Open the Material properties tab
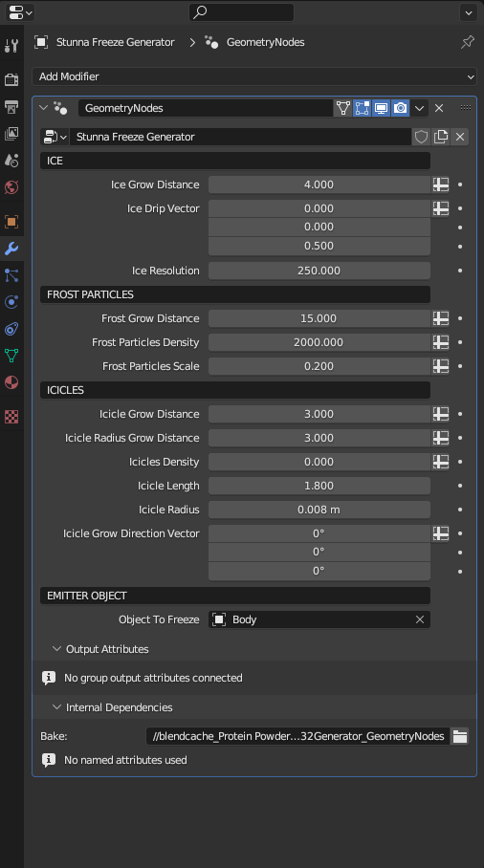This screenshot has width=484, height=868. (x=11, y=382)
